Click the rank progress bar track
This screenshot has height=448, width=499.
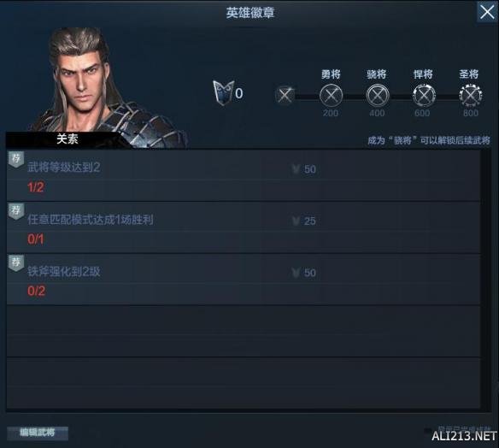[x=378, y=96]
